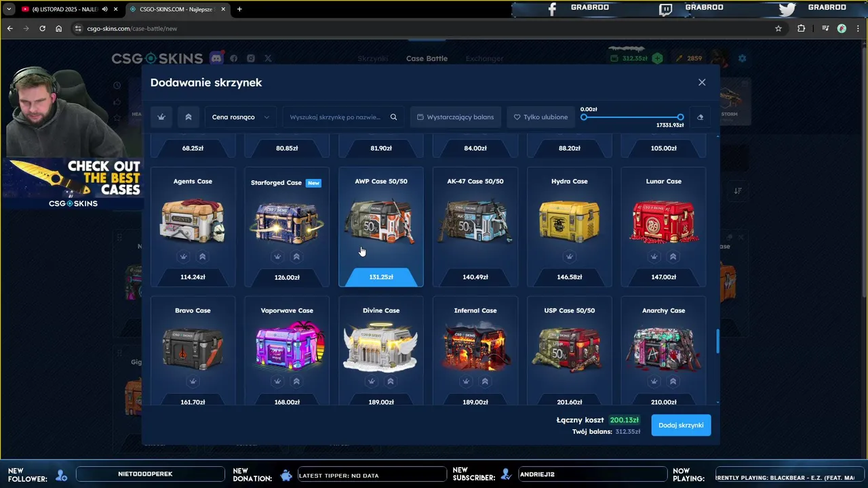
Task: Go back in browser
Action: [9, 28]
